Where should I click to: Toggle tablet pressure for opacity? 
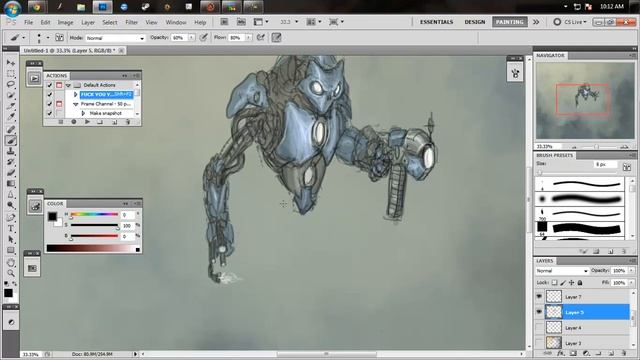(x=203, y=38)
